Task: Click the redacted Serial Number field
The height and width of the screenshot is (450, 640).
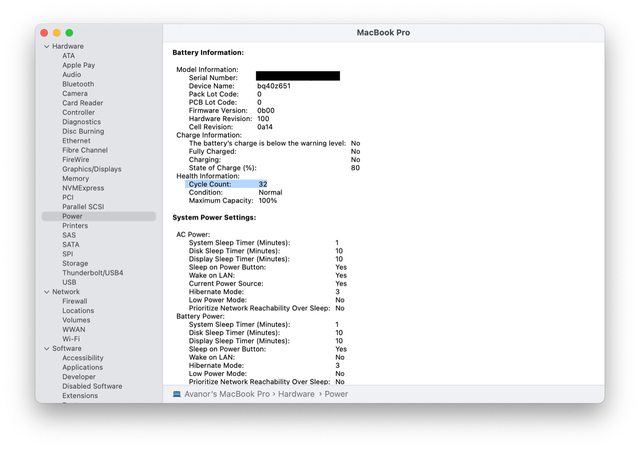Action: pos(298,76)
